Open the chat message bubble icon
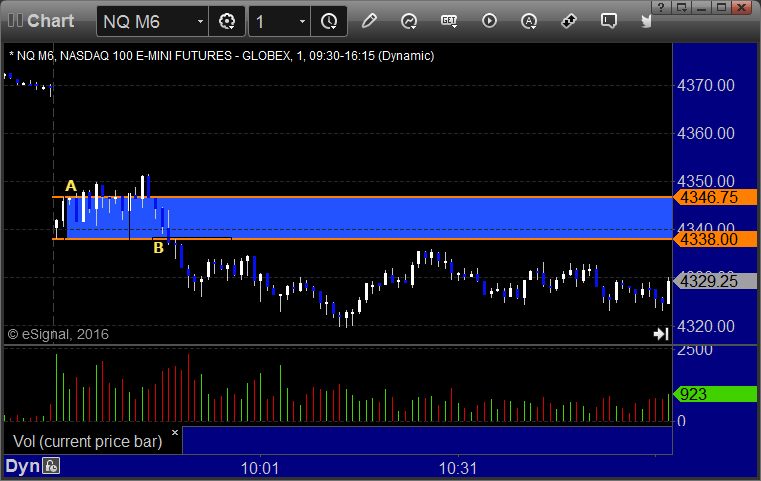 pyautogui.click(x=609, y=21)
